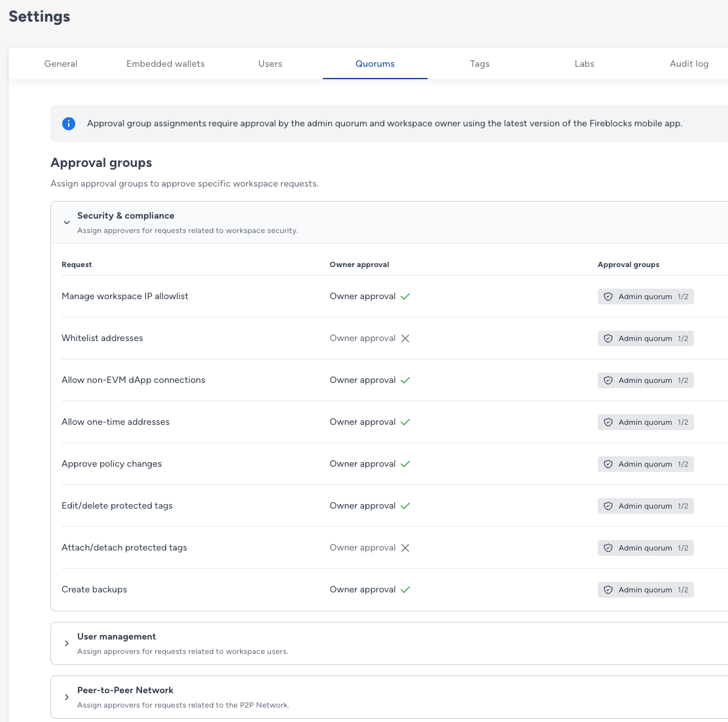Click 'Manage workspace IP allowlist' request text
The image size is (728, 722).
click(125, 297)
